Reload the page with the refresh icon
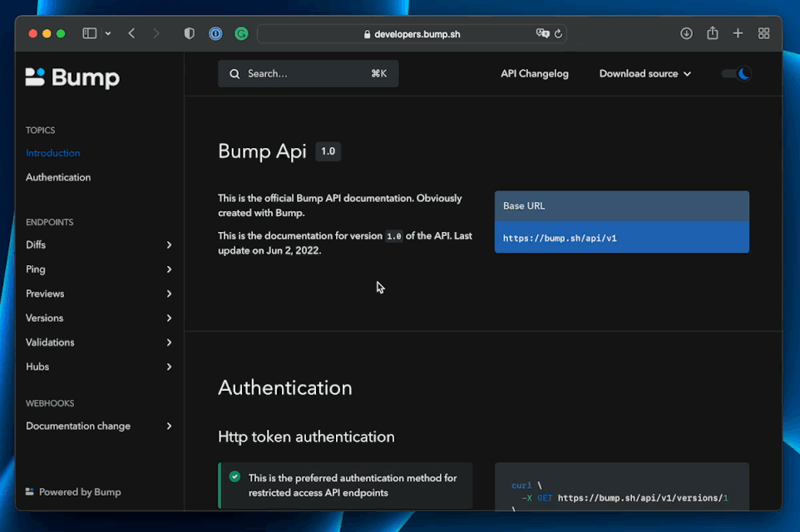The height and width of the screenshot is (532, 800). pos(558,34)
